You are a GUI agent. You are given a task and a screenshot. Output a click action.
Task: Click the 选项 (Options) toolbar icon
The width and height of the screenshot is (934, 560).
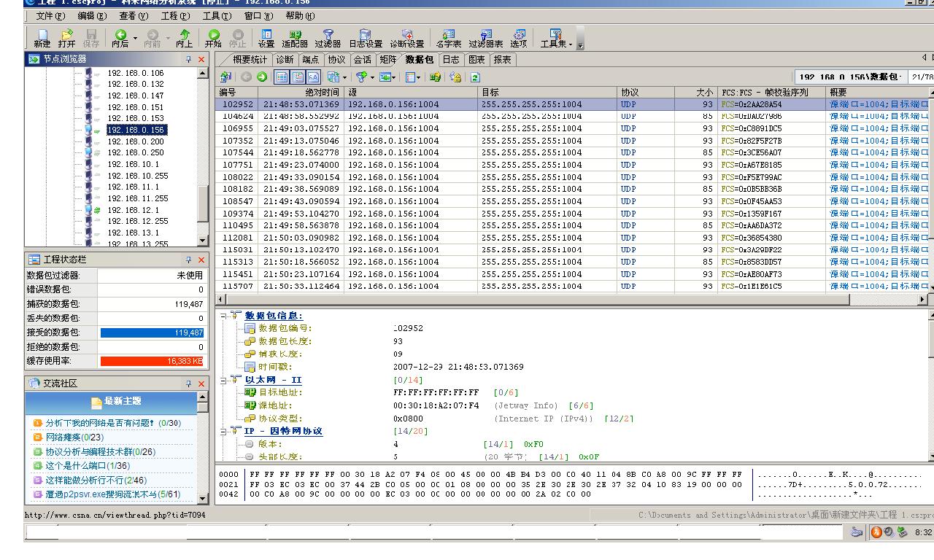pyautogui.click(x=519, y=36)
